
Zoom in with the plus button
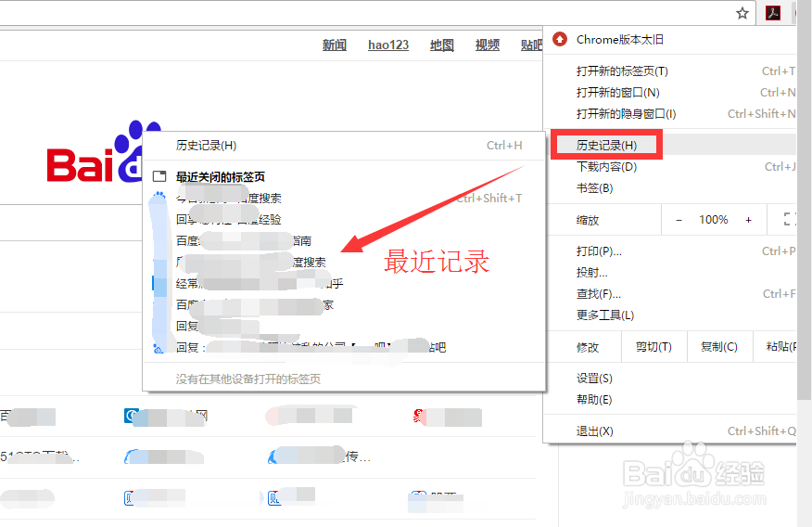click(x=748, y=220)
